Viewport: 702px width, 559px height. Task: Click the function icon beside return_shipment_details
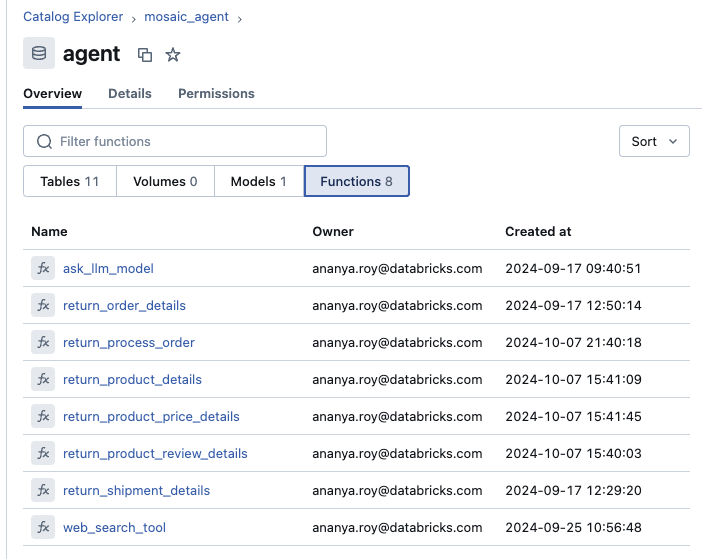tap(43, 490)
